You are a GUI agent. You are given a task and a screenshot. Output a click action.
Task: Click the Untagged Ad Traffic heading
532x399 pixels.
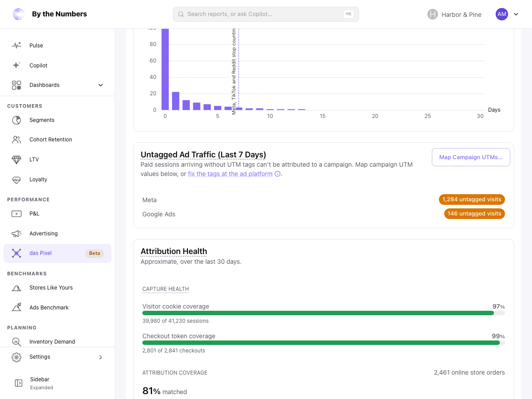[203, 155]
